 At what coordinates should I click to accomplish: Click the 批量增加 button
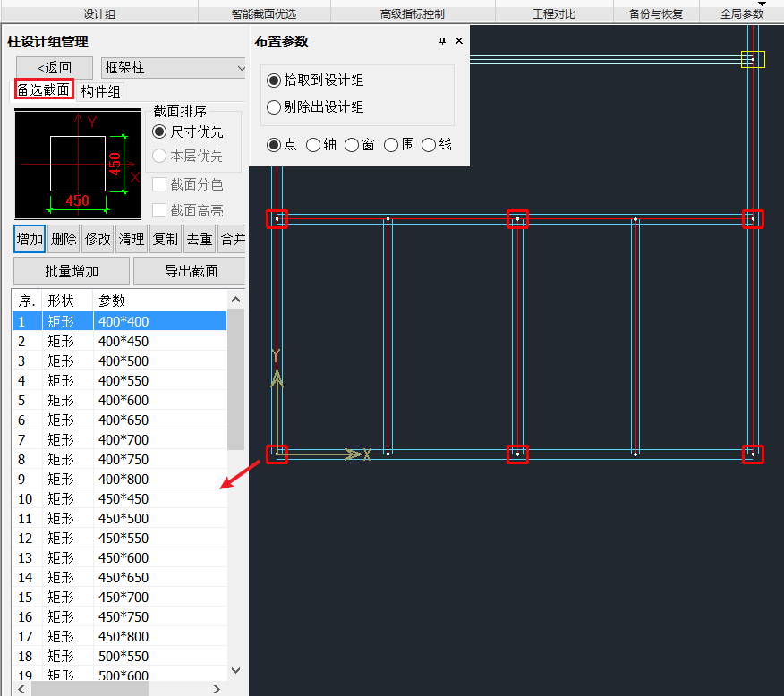click(72, 271)
